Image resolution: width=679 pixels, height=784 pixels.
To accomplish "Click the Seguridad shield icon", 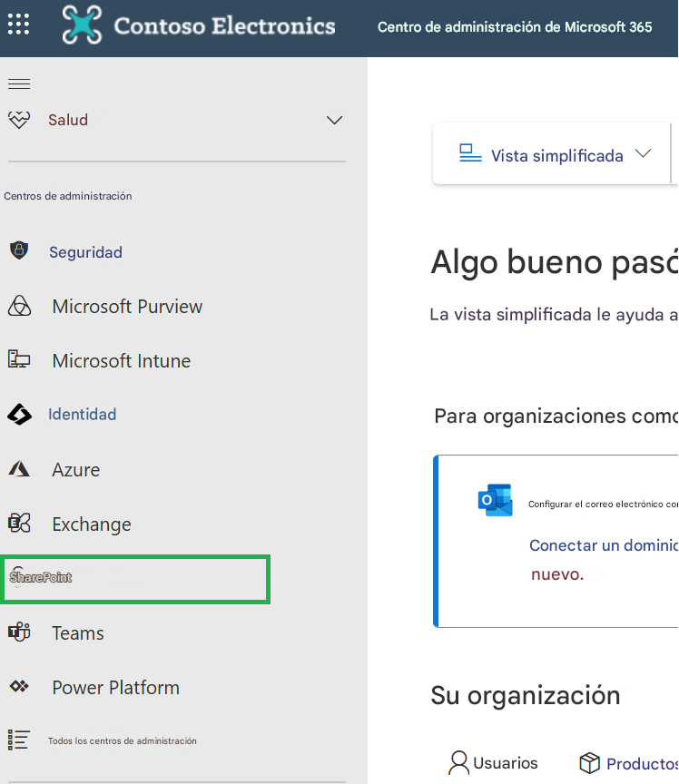I will tap(19, 250).
